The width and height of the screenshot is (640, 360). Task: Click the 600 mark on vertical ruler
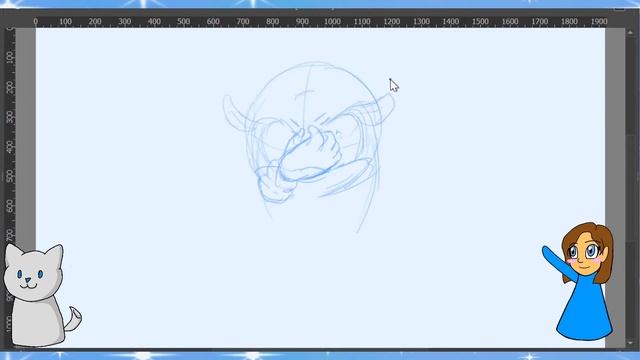[x=10, y=206]
